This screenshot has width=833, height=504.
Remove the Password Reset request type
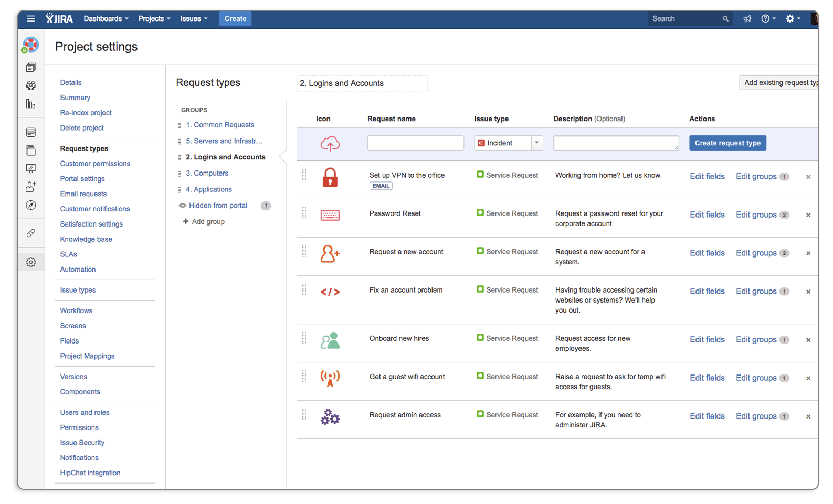point(808,215)
